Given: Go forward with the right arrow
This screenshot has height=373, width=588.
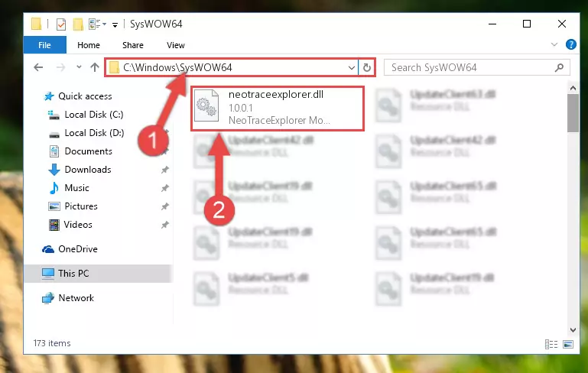Looking at the screenshot, I should pos(60,67).
